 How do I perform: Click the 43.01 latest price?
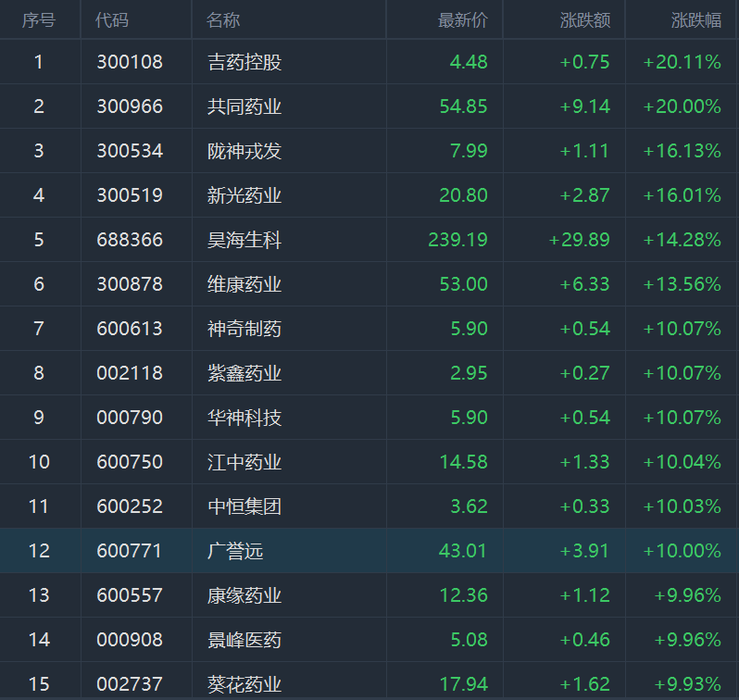[x=463, y=551]
